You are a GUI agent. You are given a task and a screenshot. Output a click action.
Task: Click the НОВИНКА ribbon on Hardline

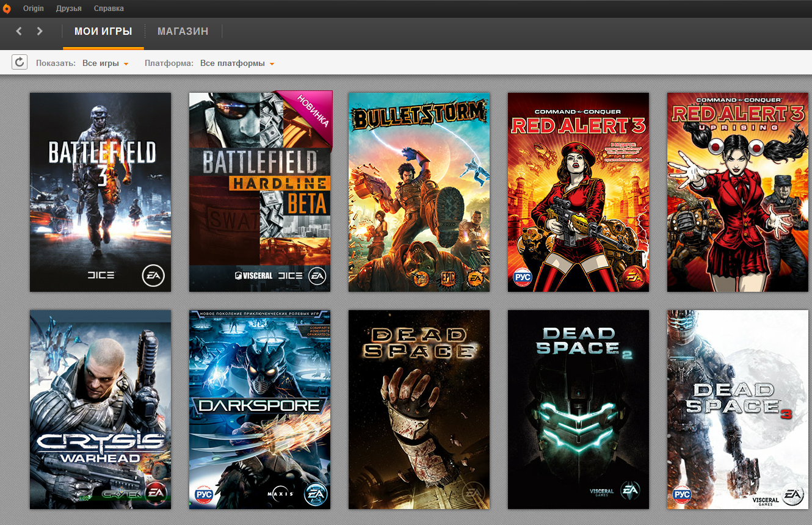[311, 112]
